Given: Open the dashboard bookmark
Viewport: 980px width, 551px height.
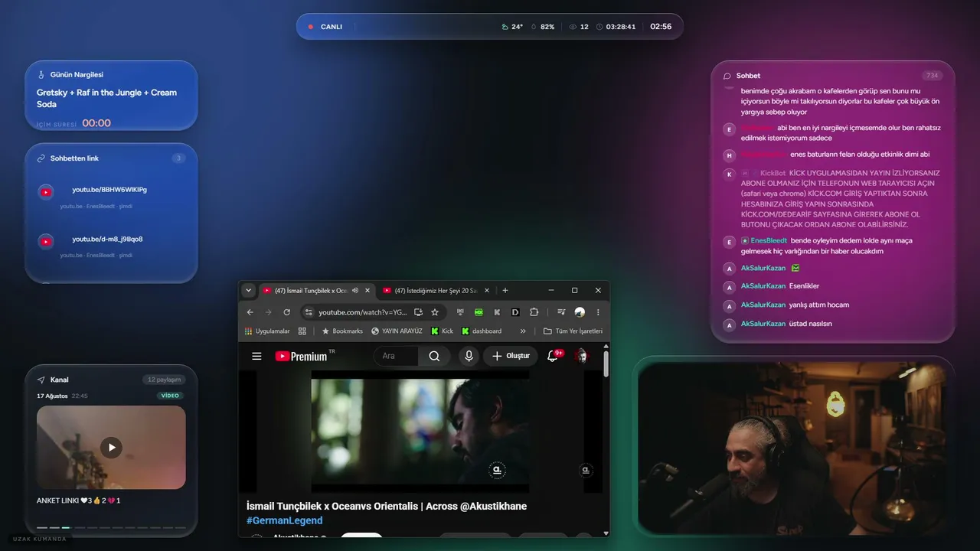Looking at the screenshot, I should [482, 331].
